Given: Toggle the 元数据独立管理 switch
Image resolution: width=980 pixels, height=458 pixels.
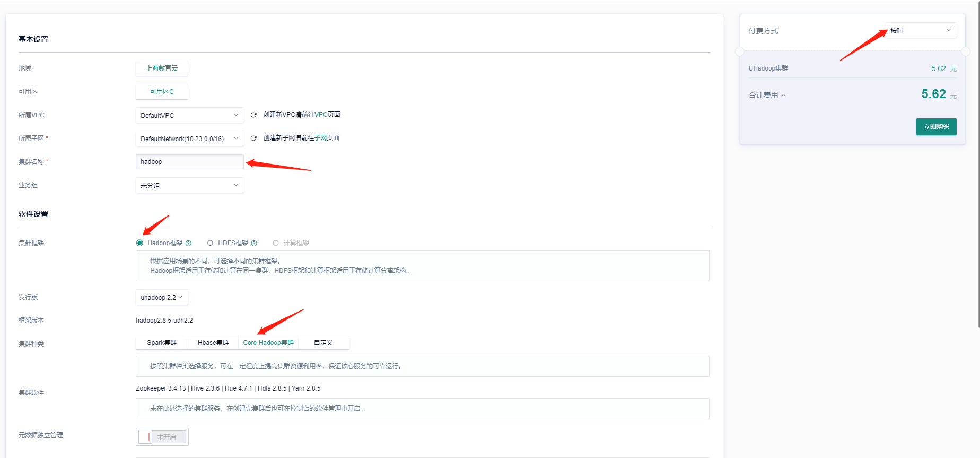Looking at the screenshot, I should click(162, 437).
